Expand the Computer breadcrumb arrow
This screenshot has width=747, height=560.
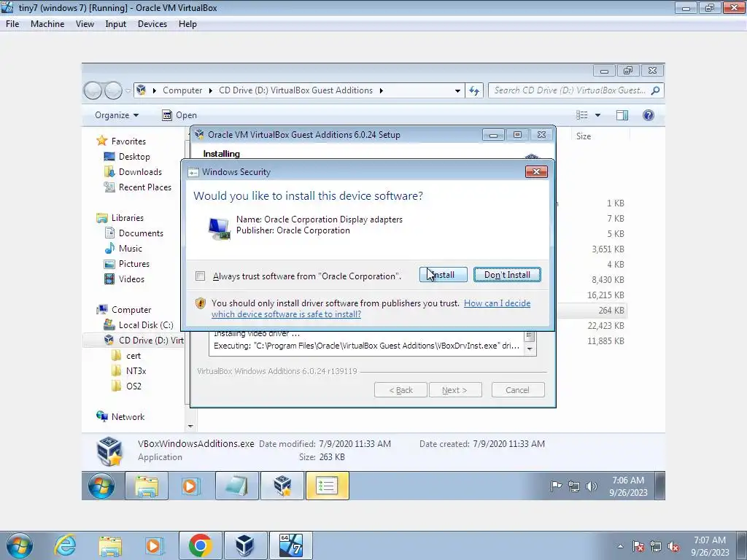tap(211, 90)
